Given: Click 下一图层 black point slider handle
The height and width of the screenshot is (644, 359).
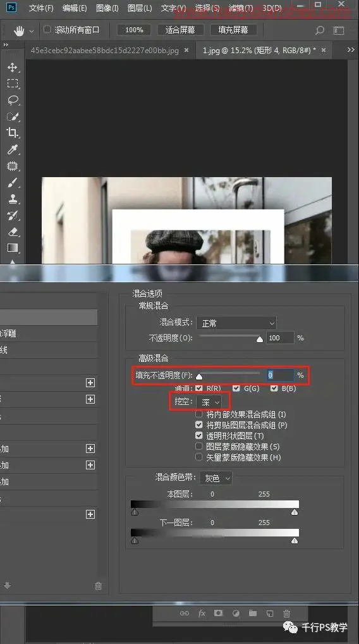Looking at the screenshot, I should (x=135, y=541).
